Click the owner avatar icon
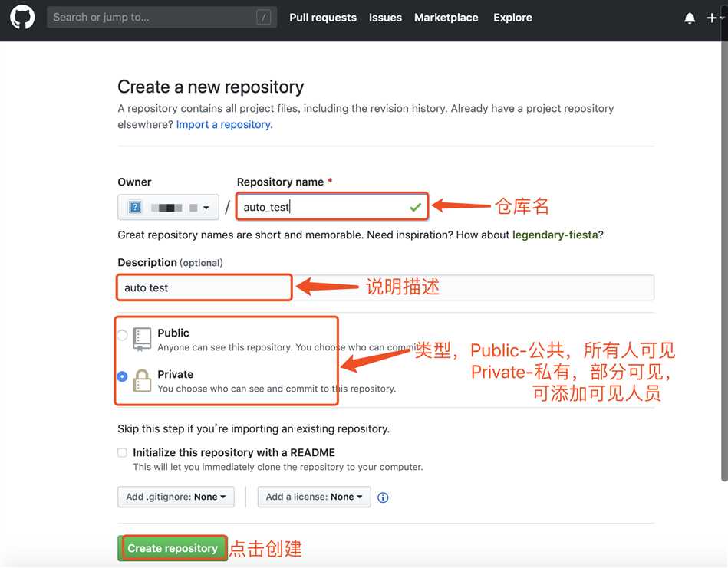The width and height of the screenshot is (728, 568). point(135,207)
